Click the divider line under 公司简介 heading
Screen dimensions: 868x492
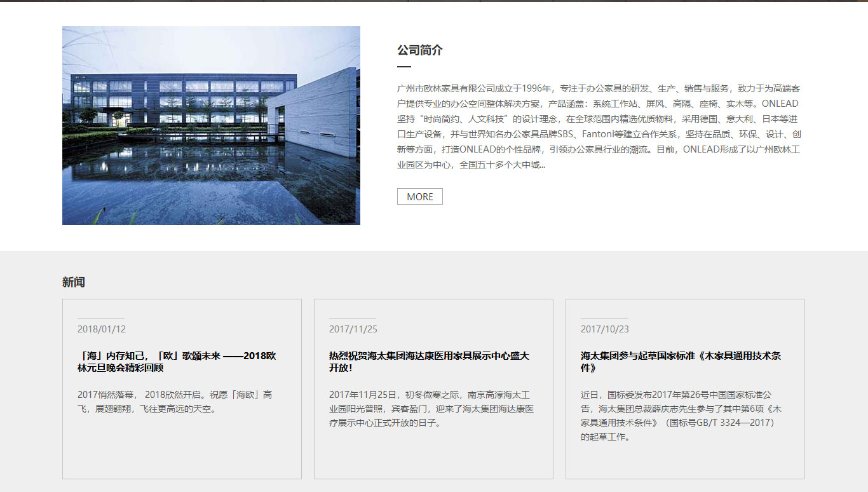tap(401, 65)
